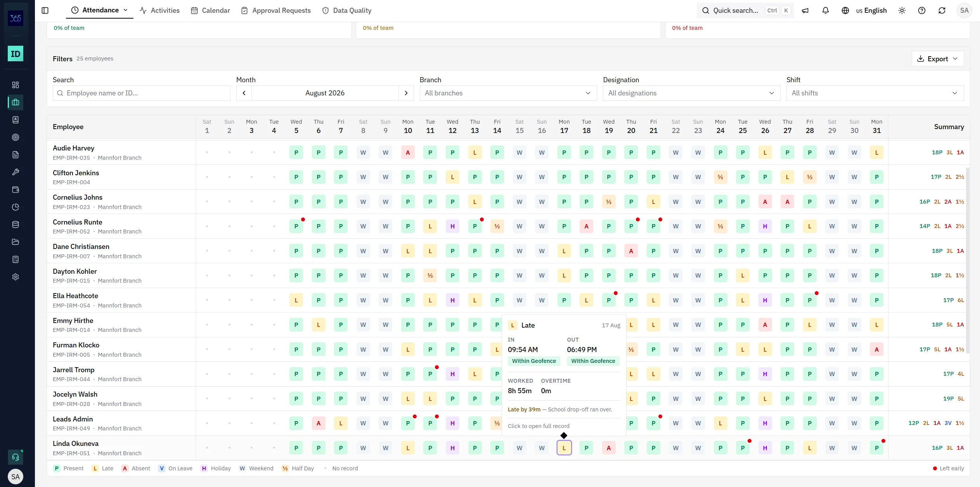Screen dimensions: 980x487
Task: Open the headset support icon
Action: click(x=16, y=457)
